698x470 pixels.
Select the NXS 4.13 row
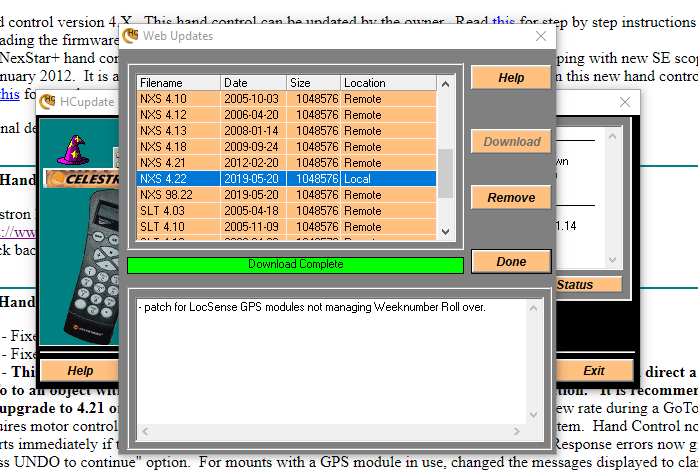[286, 131]
